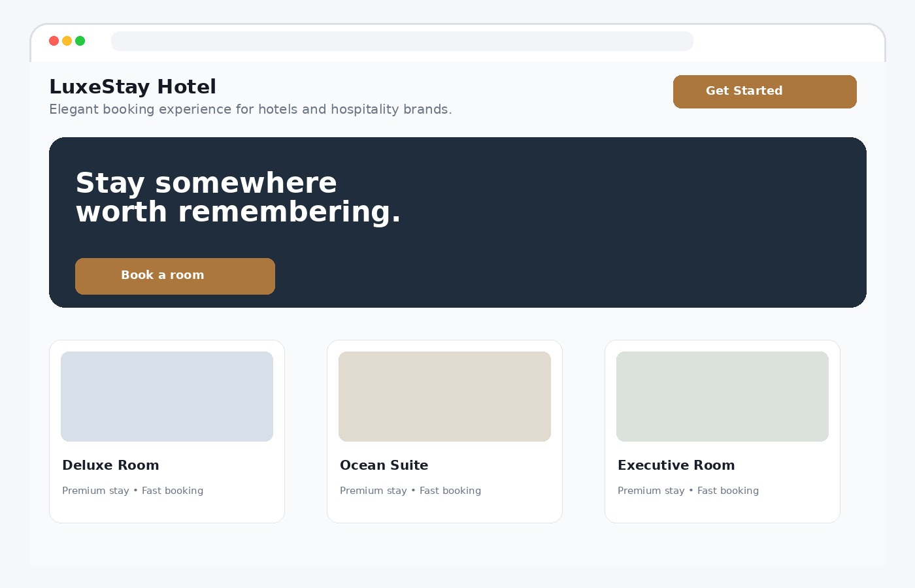Select the Deluxe Room title
Image resolution: width=915 pixels, height=588 pixels.
point(110,465)
